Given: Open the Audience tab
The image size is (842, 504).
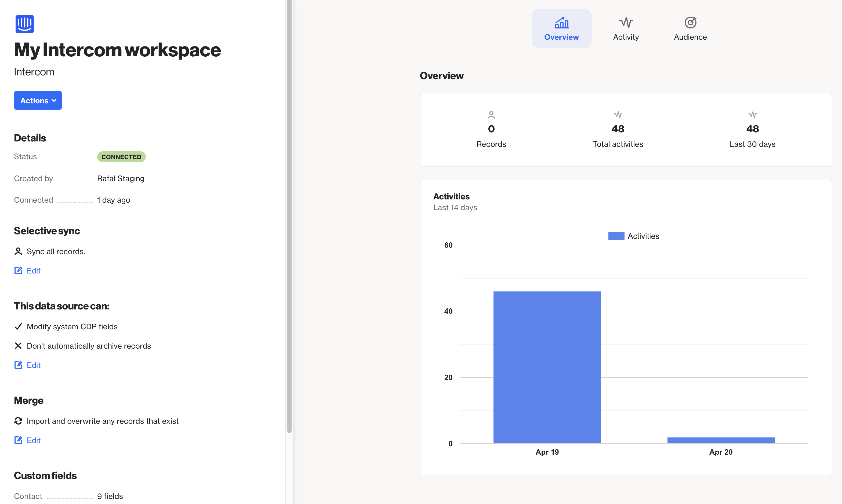Looking at the screenshot, I should (x=690, y=28).
